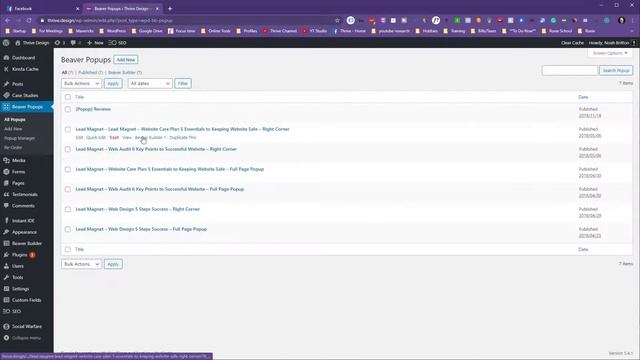Open Kinsta Cache menu item
Image resolution: width=640 pixels, height=360 pixels.
(x=25, y=69)
